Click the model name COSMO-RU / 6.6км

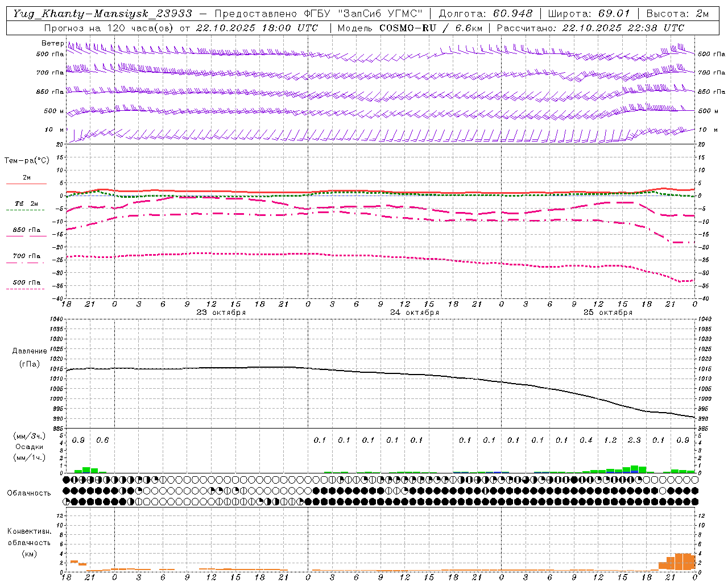pyautogui.click(x=431, y=28)
